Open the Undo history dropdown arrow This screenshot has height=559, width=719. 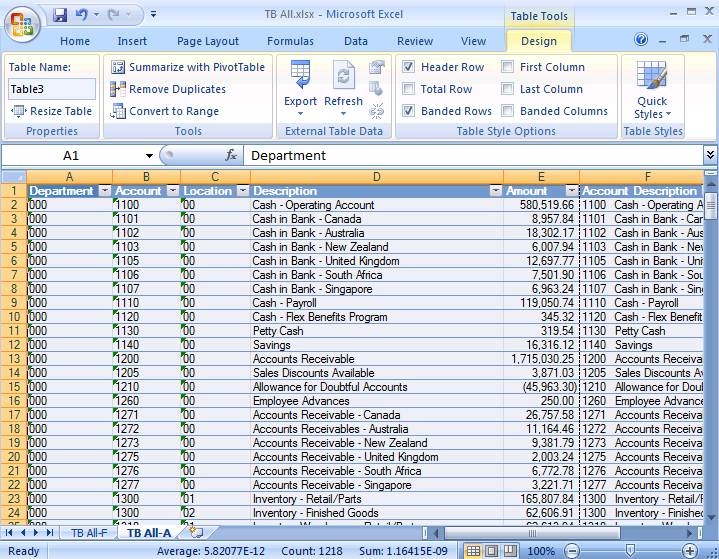pyautogui.click(x=96, y=15)
